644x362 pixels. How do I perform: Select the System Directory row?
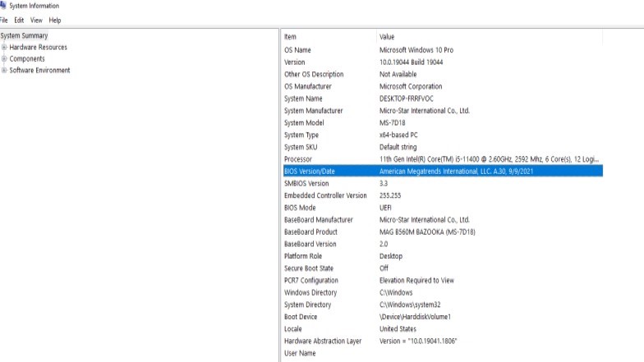pos(444,305)
